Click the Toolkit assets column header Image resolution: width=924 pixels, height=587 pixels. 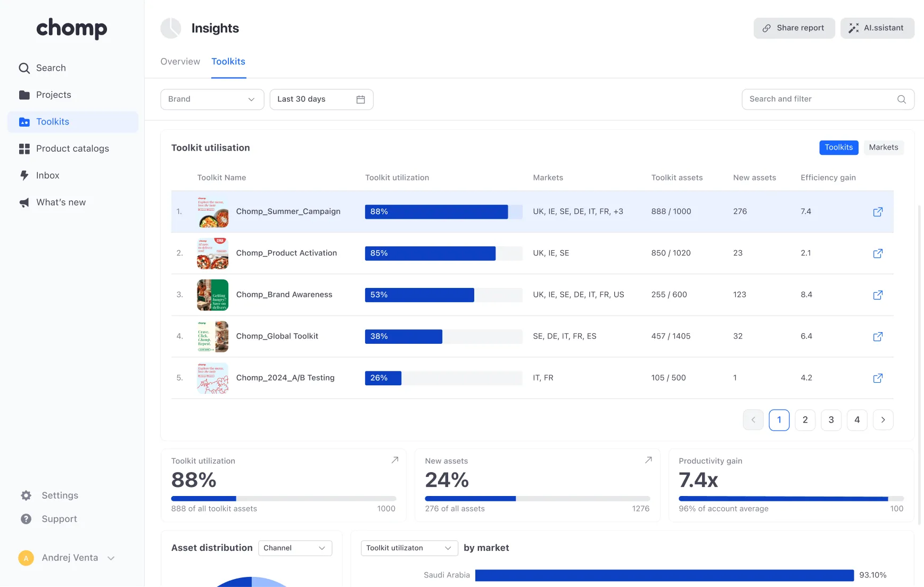(677, 178)
